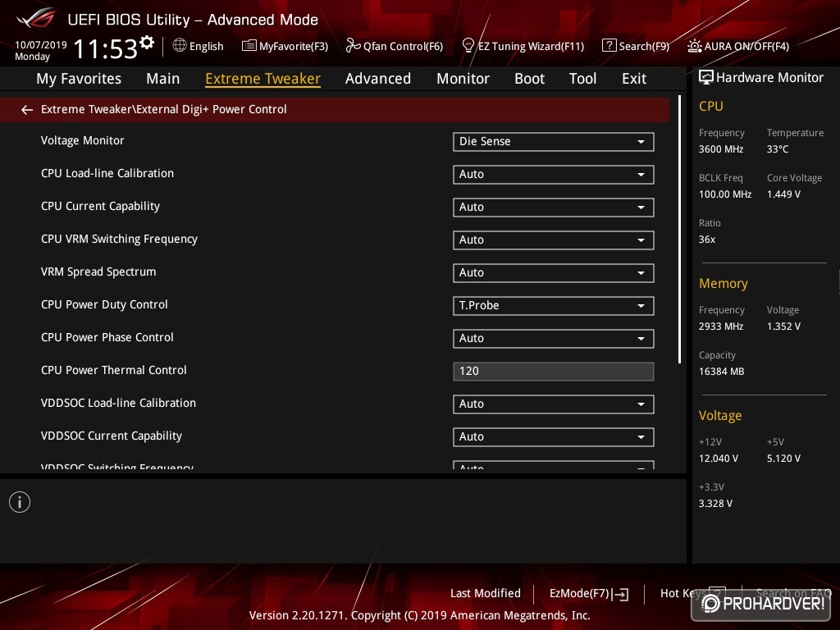
Task: Open MyFavorite(F3) list icon
Action: point(249,46)
